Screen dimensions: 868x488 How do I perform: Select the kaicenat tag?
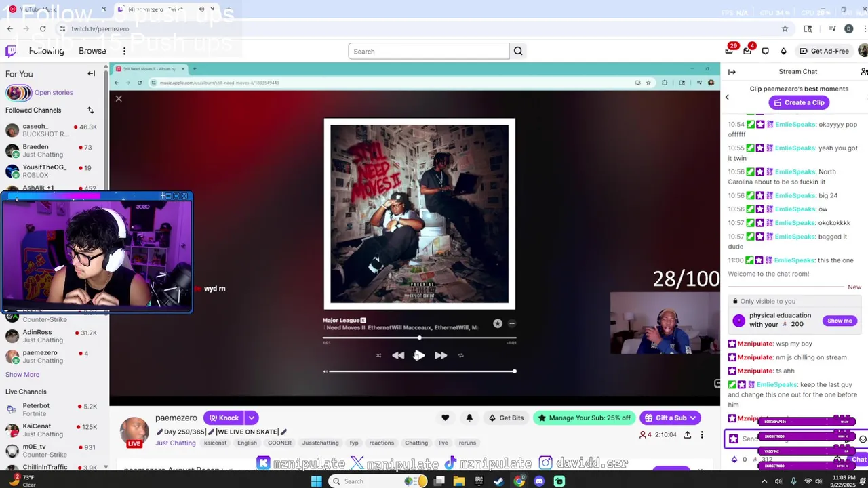(215, 443)
